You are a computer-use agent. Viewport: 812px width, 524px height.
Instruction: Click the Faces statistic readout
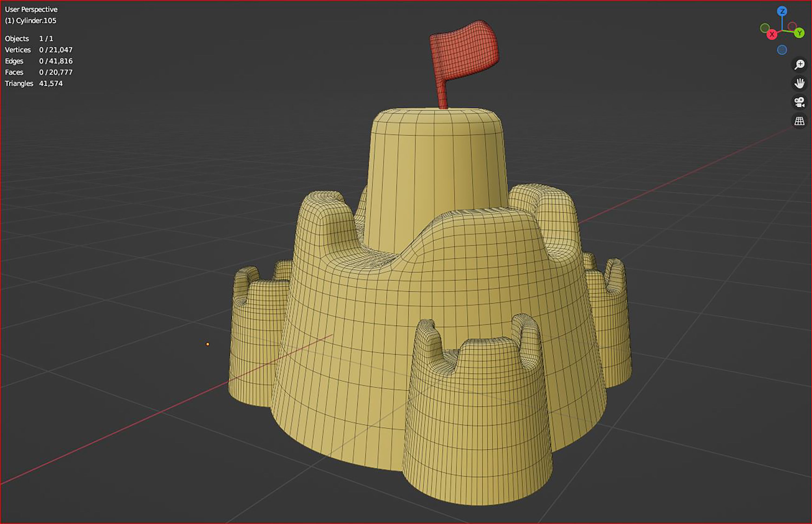pyautogui.click(x=38, y=72)
